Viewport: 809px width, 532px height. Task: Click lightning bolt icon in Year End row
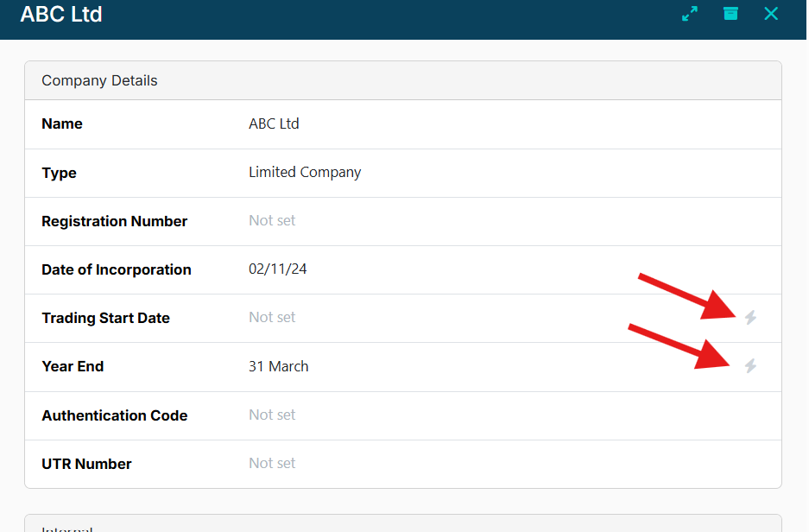pyautogui.click(x=750, y=366)
